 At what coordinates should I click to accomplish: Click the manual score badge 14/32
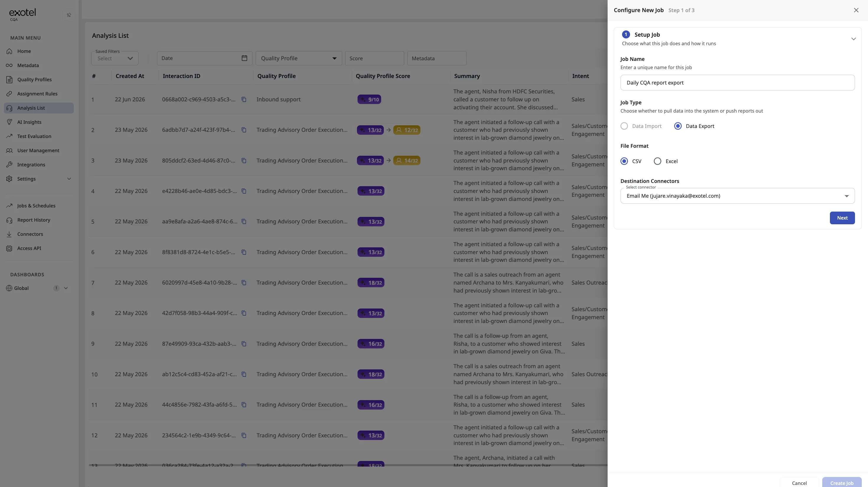[x=407, y=160]
